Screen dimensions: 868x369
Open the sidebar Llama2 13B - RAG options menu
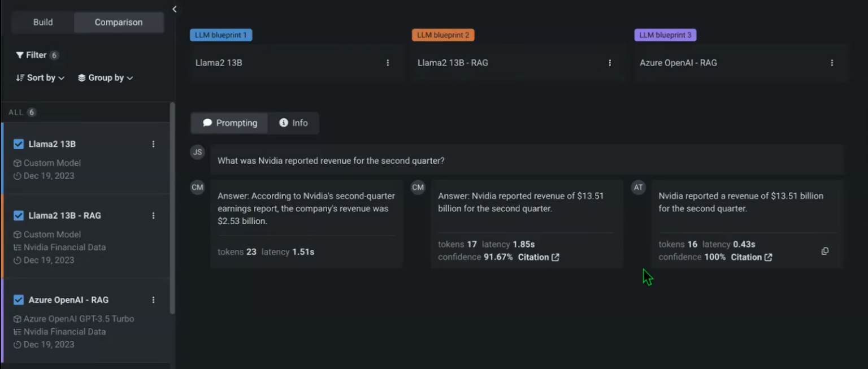pos(153,215)
